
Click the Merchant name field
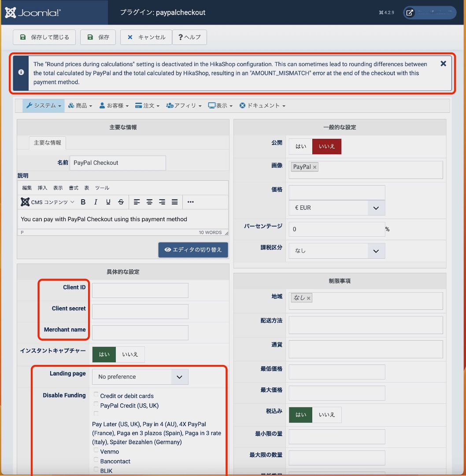coord(140,333)
